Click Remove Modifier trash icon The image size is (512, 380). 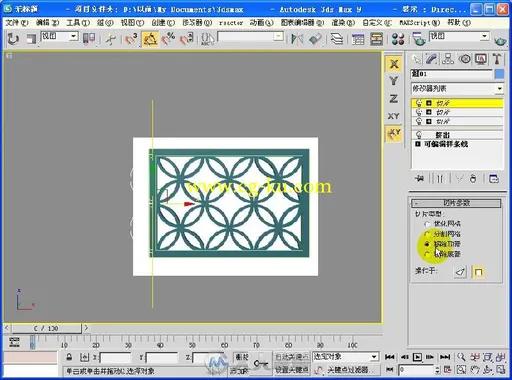click(x=473, y=179)
